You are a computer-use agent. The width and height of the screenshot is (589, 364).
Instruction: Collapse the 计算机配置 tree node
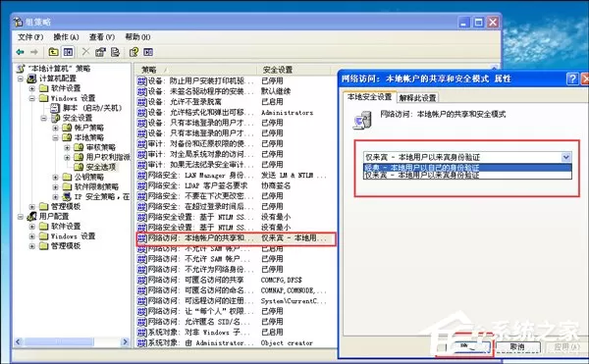[21, 78]
